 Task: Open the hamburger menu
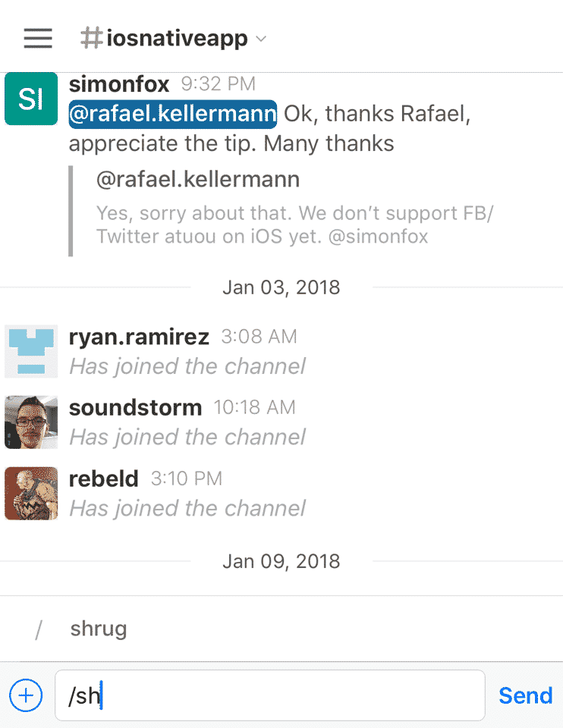point(38,38)
